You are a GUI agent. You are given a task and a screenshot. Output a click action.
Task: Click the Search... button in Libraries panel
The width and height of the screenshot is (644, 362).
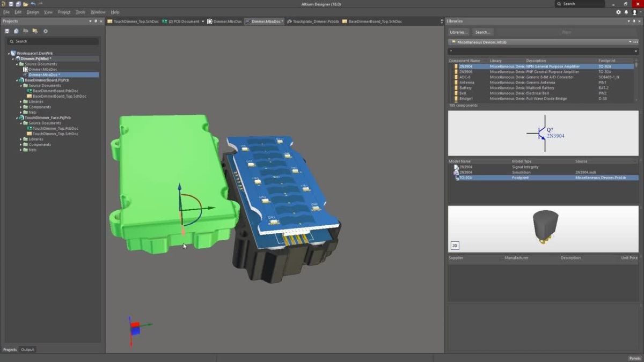(x=482, y=32)
